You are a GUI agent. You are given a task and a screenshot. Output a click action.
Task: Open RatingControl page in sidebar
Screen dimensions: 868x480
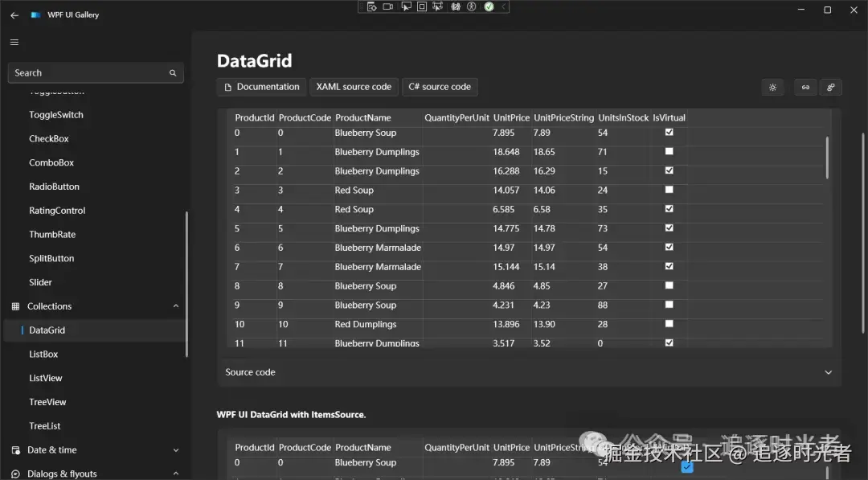coord(57,211)
